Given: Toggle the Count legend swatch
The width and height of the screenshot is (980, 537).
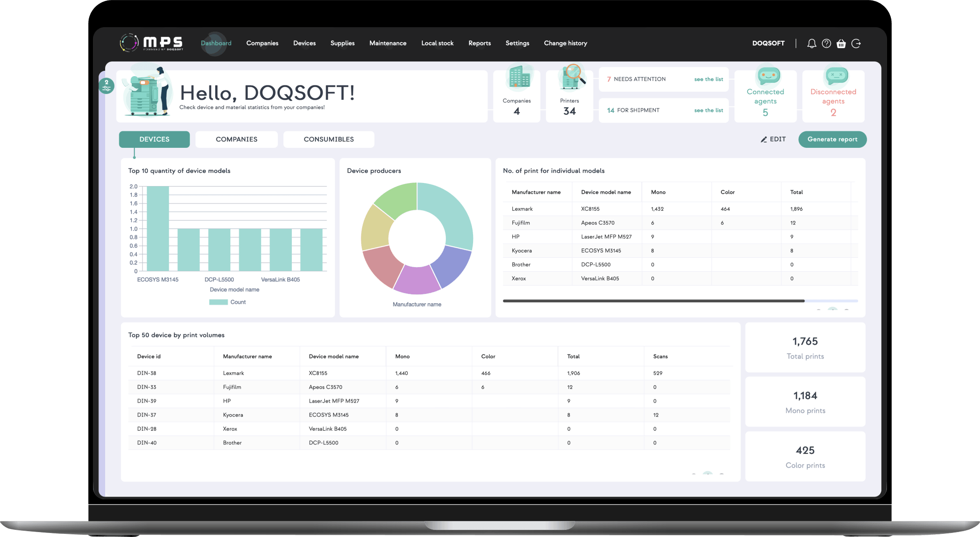Looking at the screenshot, I should (x=218, y=302).
